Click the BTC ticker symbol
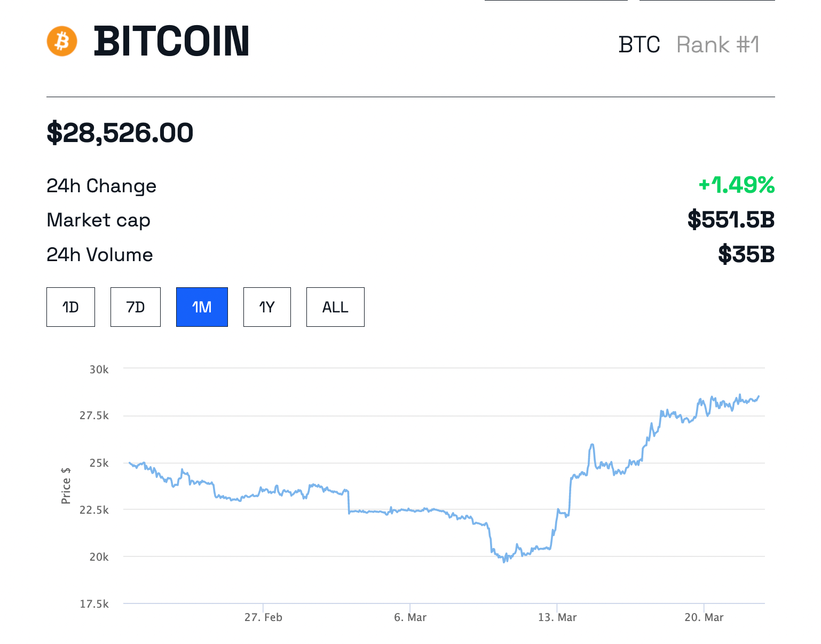Image resolution: width=821 pixels, height=644 pixels. 639,45
